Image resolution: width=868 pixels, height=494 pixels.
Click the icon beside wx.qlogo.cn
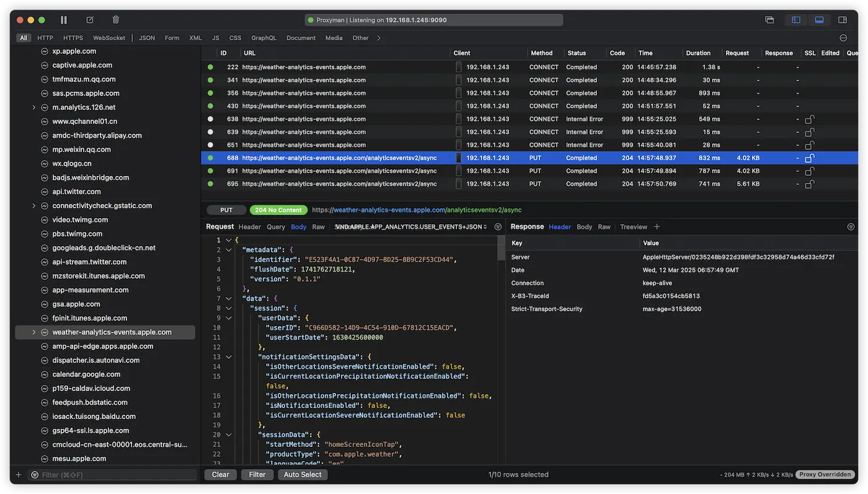click(45, 164)
